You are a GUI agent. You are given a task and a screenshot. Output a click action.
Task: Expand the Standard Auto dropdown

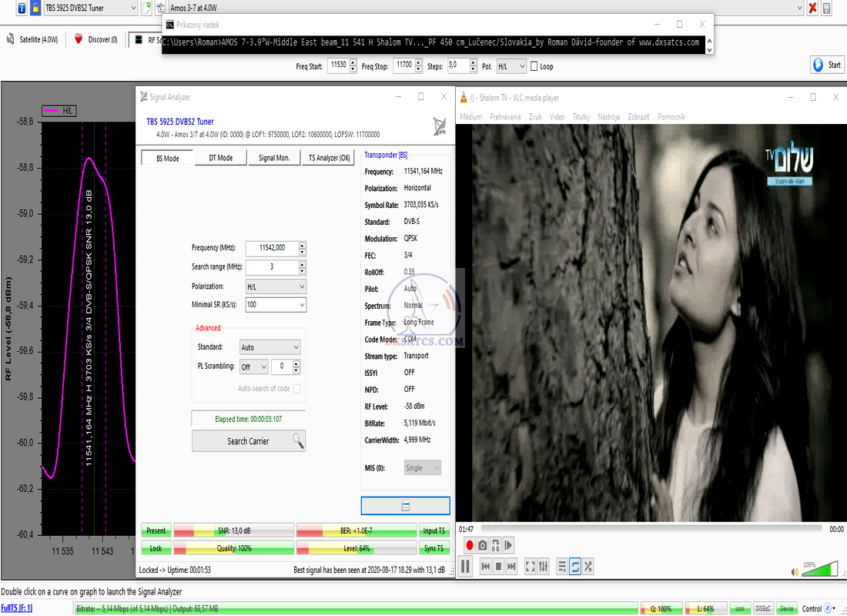(269, 347)
